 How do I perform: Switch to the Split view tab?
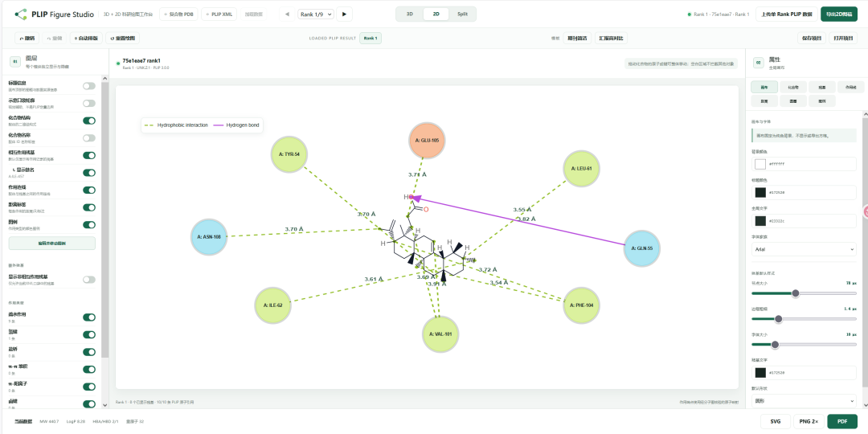[x=462, y=14]
